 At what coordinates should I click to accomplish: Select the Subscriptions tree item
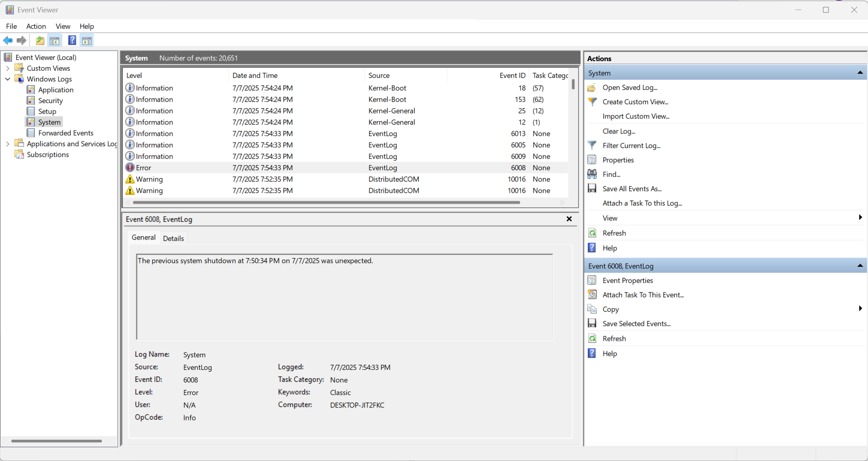coord(48,155)
